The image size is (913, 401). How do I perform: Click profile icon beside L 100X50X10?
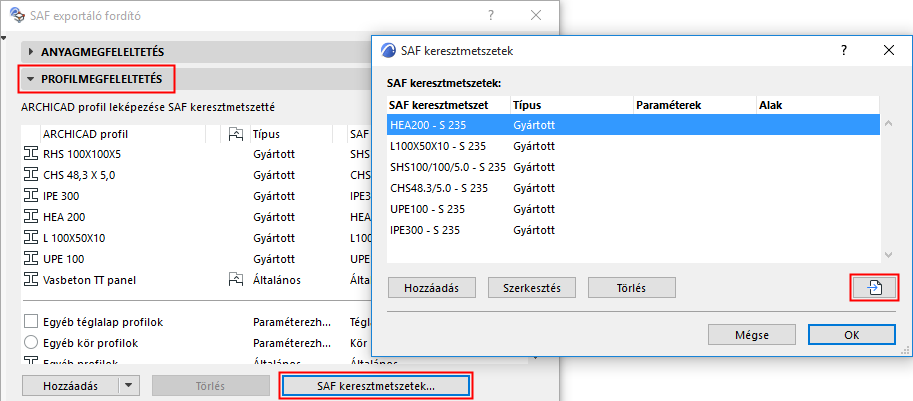click(30, 238)
